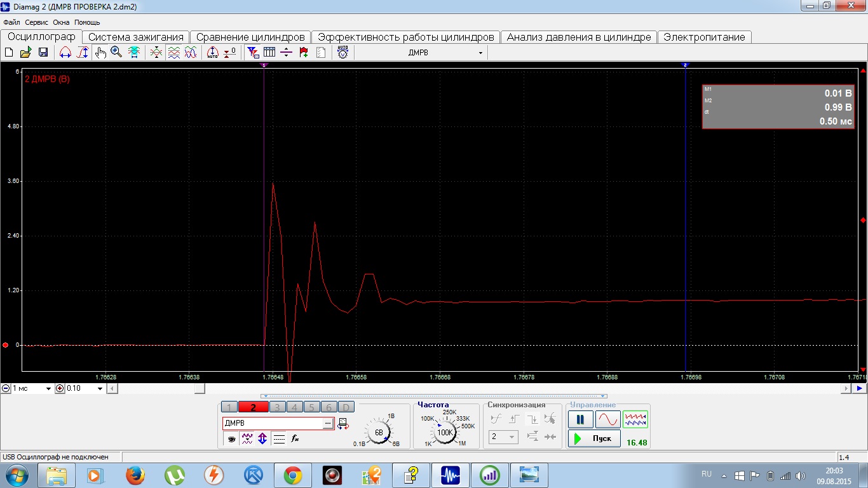Click the blue vertical arrows position button
The image size is (868, 488).
(x=262, y=438)
